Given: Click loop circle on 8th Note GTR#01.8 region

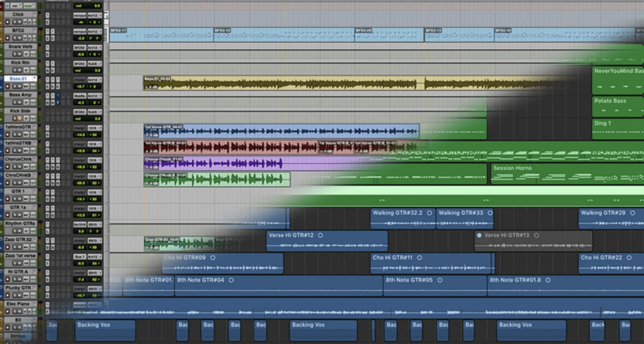Looking at the screenshot, I should (x=548, y=280).
